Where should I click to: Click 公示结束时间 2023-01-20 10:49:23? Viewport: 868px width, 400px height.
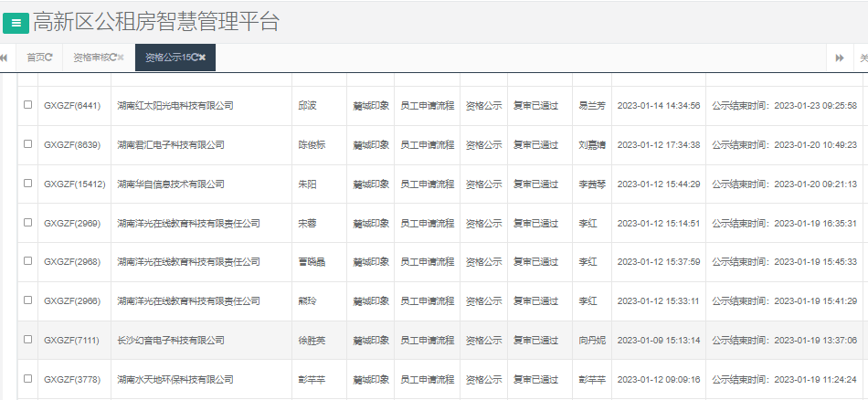coord(785,145)
